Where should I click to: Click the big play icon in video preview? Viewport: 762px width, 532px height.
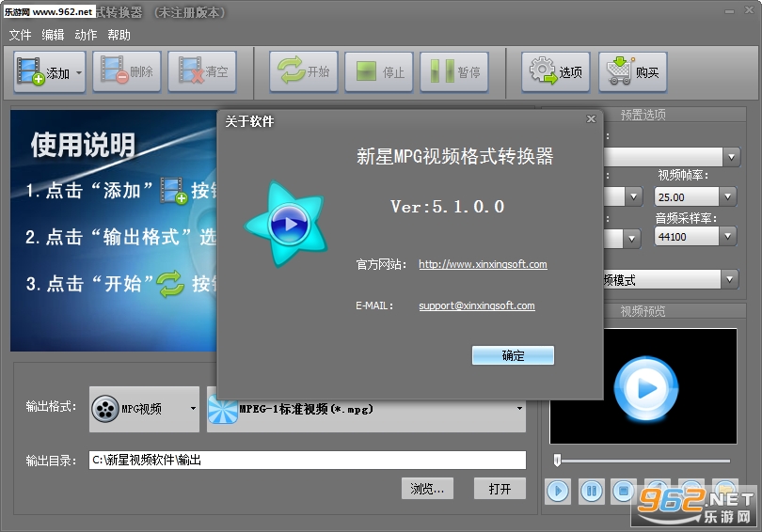pyautogui.click(x=646, y=388)
